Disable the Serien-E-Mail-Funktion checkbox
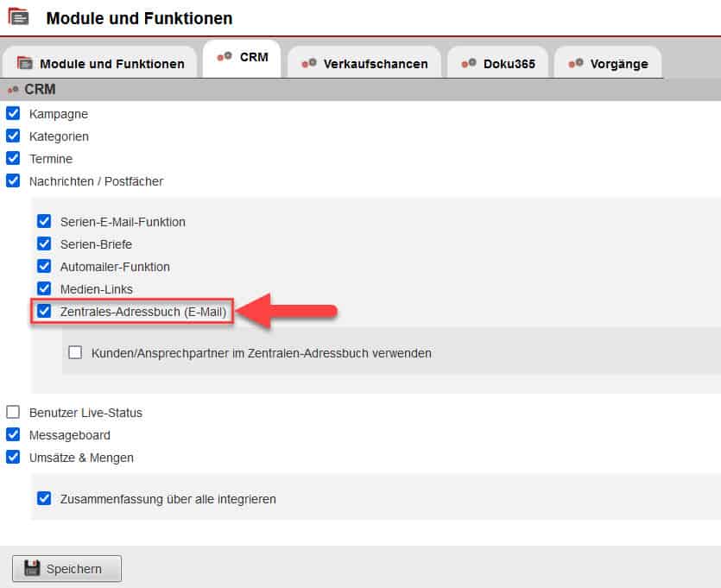Image resolution: width=721 pixels, height=588 pixels. click(x=44, y=221)
